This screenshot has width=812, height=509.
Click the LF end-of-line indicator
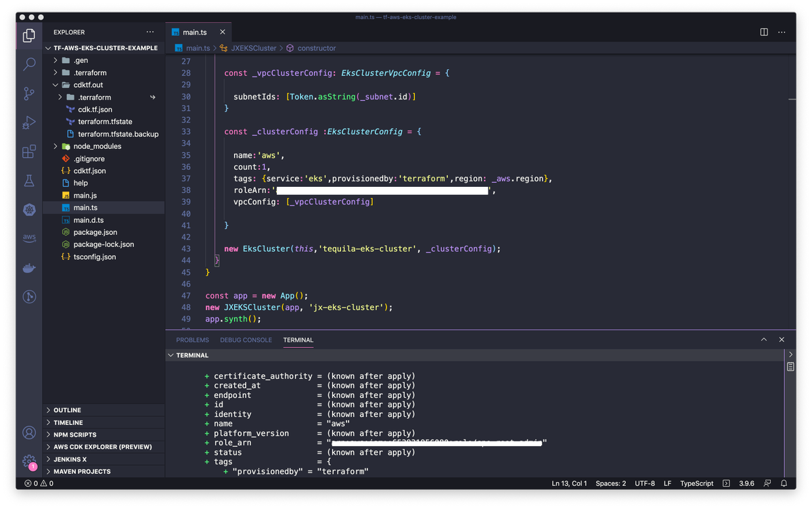click(x=667, y=483)
